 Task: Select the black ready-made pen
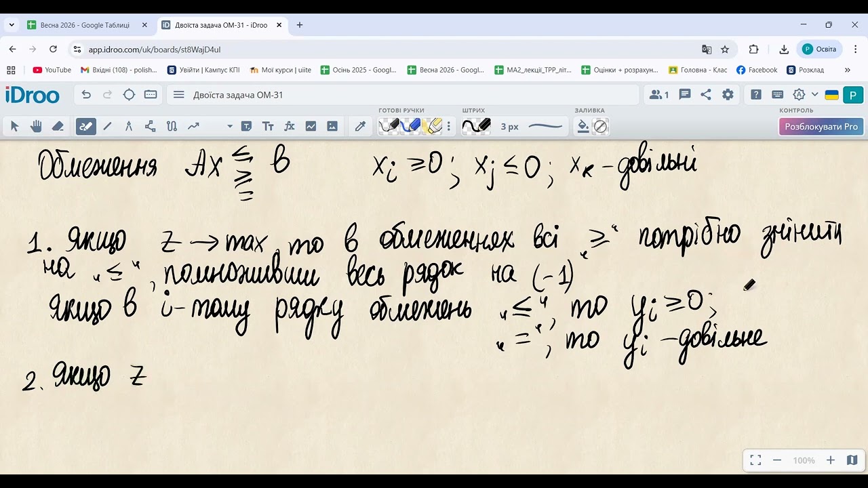pyautogui.click(x=389, y=126)
